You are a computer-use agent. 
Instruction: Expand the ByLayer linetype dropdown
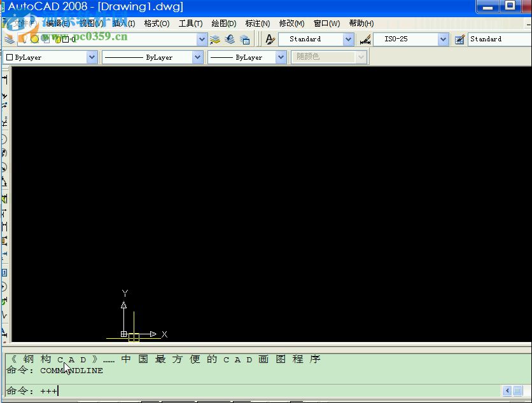[197, 57]
